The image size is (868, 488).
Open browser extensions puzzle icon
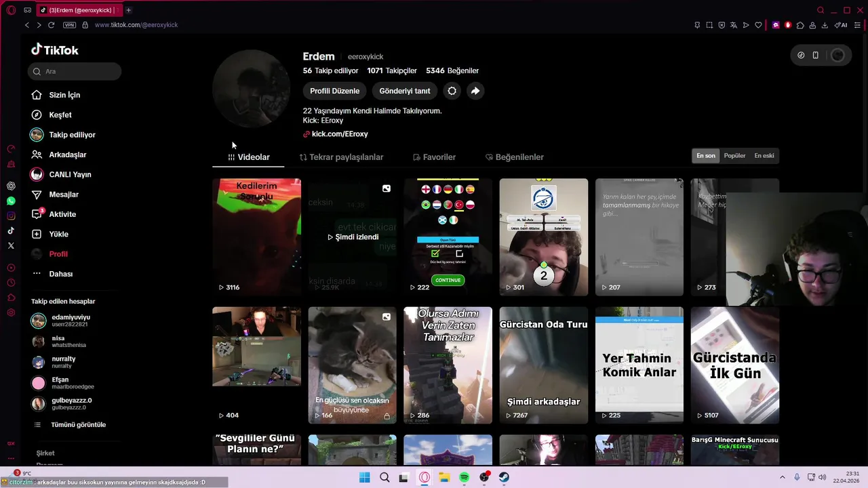click(800, 25)
